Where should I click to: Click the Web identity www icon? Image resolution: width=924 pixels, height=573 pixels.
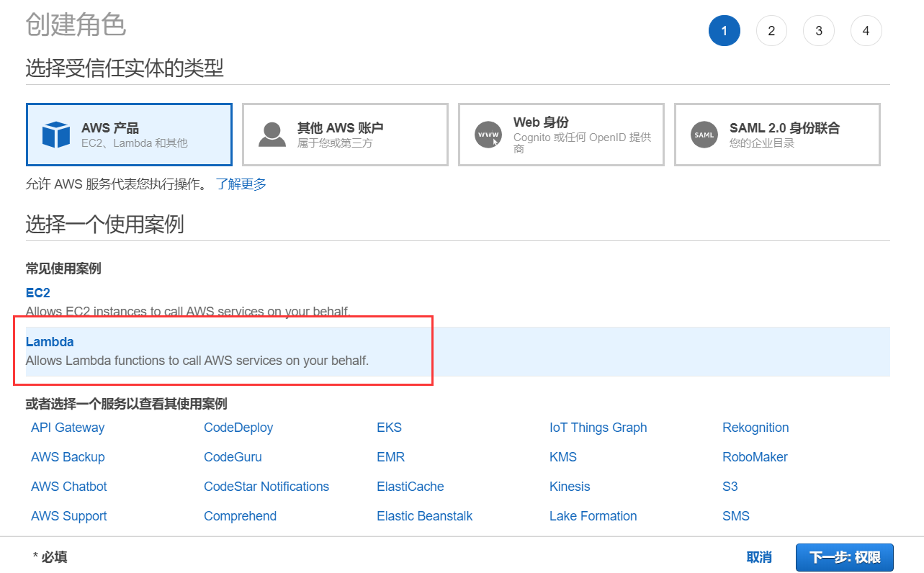point(488,135)
